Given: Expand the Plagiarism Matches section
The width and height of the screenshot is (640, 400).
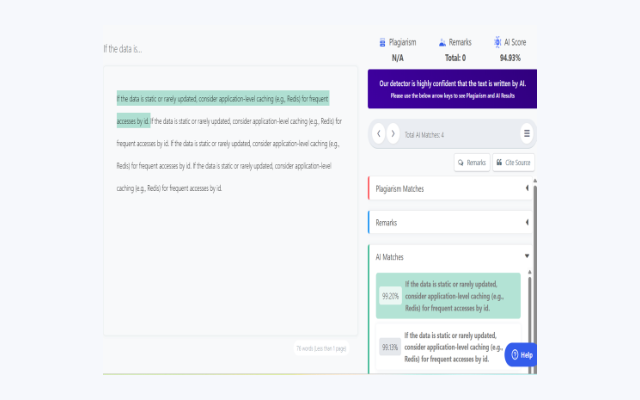Looking at the screenshot, I should coord(450,189).
